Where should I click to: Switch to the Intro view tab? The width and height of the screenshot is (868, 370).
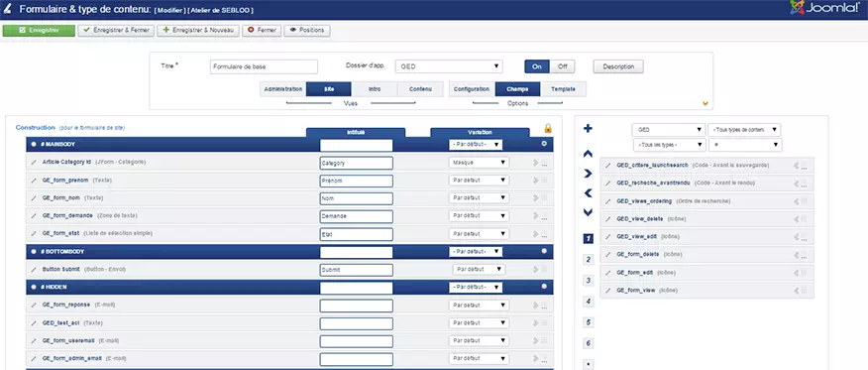(x=375, y=89)
